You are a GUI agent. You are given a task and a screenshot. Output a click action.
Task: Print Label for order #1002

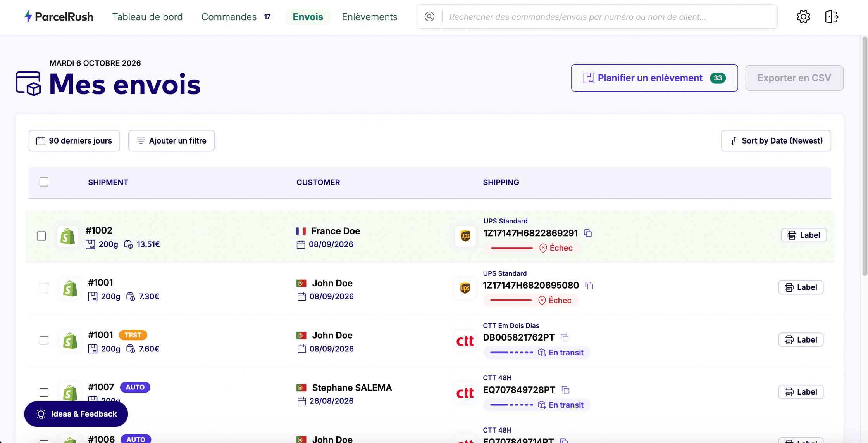pyautogui.click(x=804, y=235)
